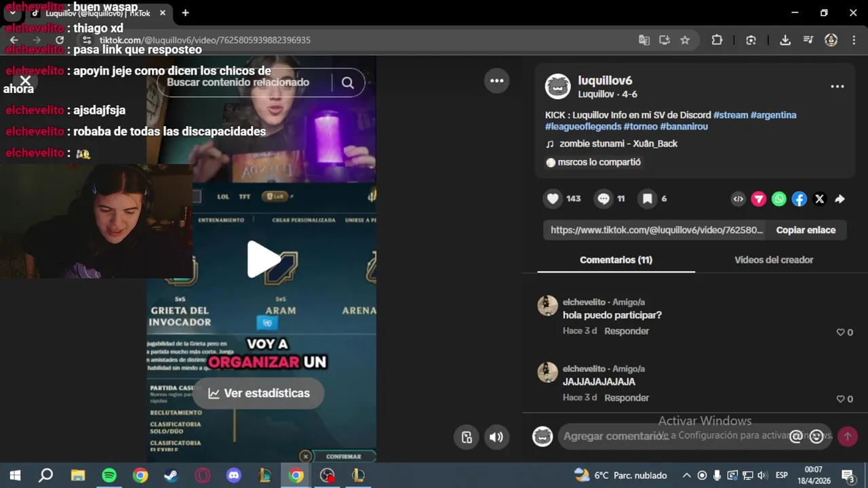Open Chrome tab search dropdown chevron
The image size is (868, 488).
[x=12, y=13]
